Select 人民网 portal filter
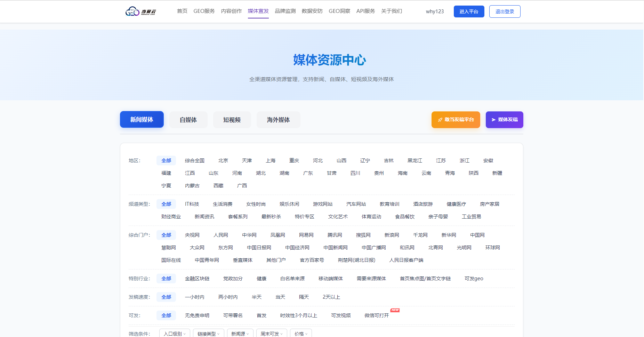 221,235
